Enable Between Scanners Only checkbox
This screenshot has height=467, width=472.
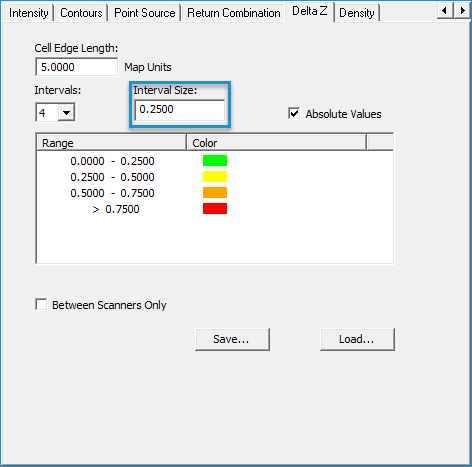point(41,304)
